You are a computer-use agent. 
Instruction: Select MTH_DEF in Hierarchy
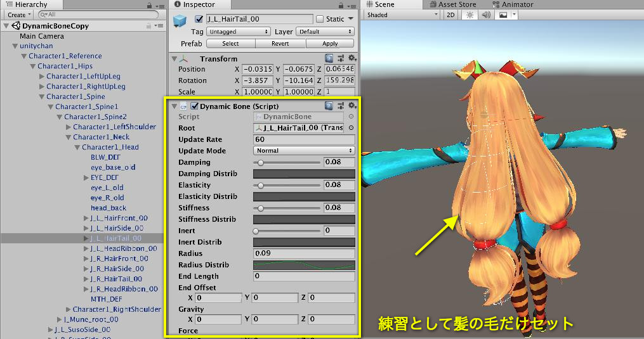point(107,299)
